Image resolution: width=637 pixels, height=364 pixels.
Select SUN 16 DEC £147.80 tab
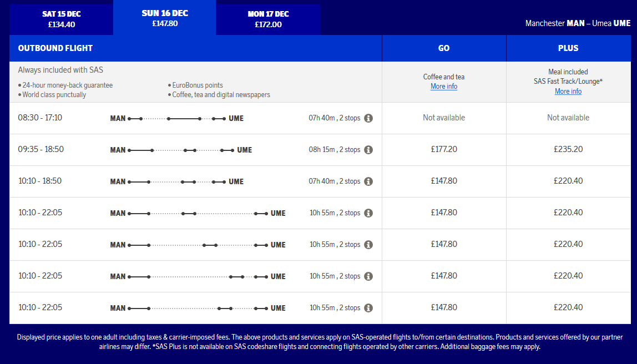[x=165, y=17]
